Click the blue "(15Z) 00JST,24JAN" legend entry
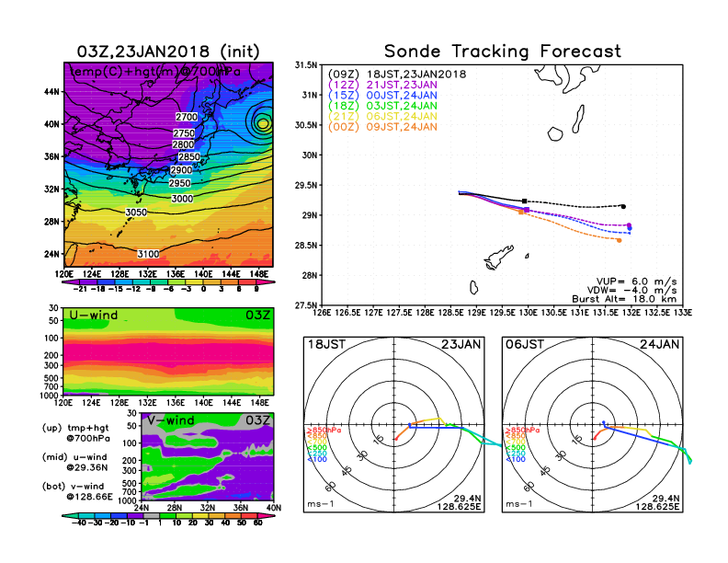This screenshot has width=728, height=563. (382, 96)
